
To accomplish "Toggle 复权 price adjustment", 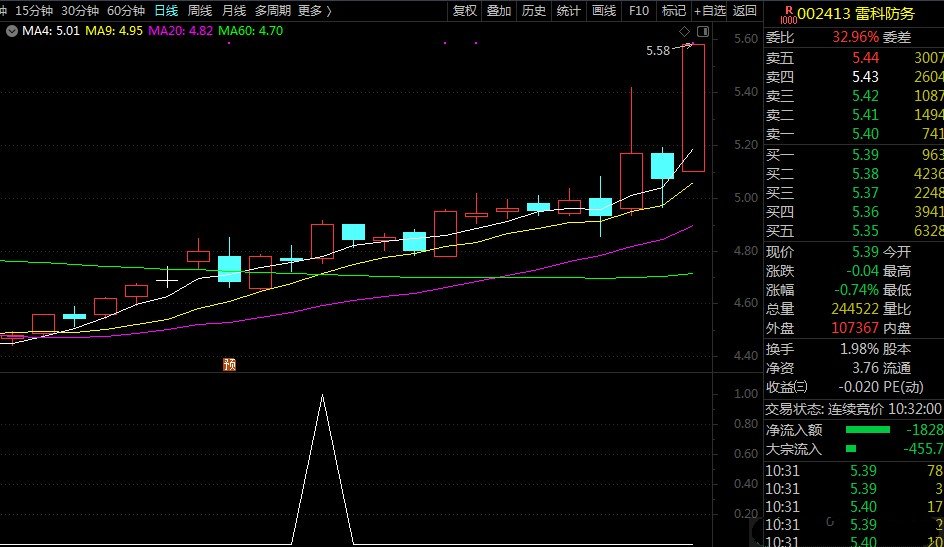I will coord(465,11).
